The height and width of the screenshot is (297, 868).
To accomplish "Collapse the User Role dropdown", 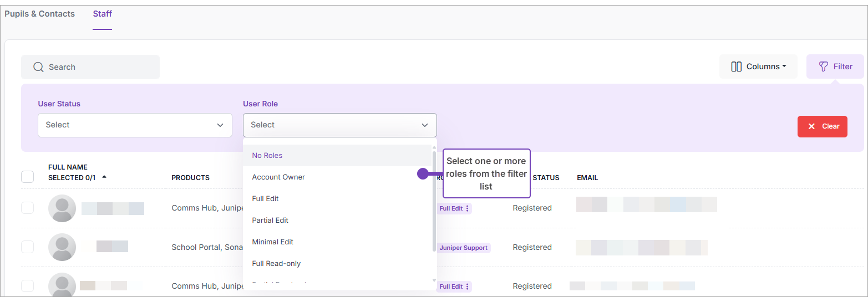I will click(x=425, y=125).
